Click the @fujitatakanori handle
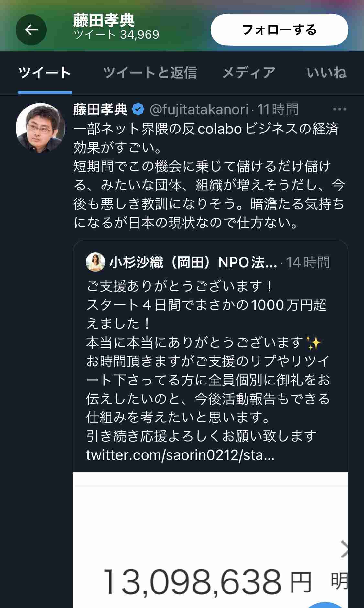The width and height of the screenshot is (364, 608). coord(199,109)
